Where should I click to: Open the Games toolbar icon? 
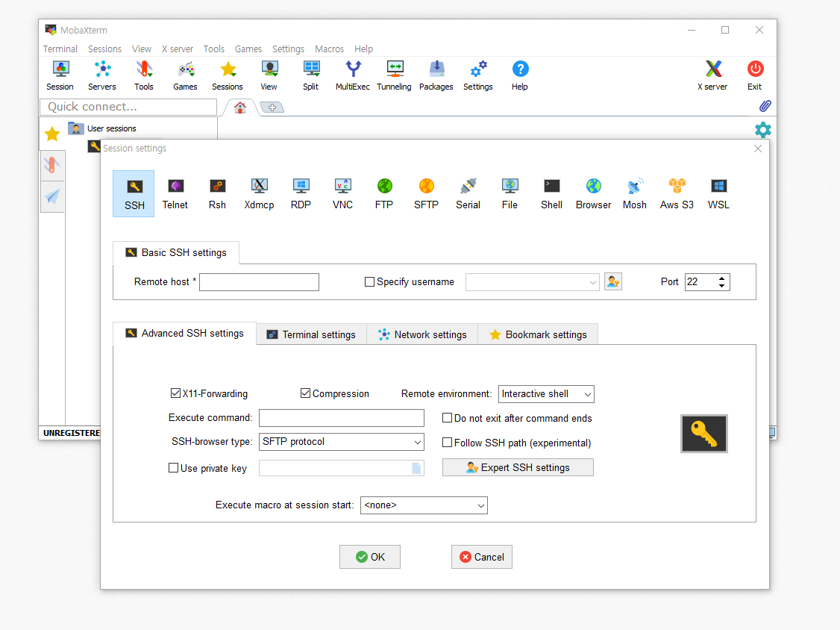point(185,75)
